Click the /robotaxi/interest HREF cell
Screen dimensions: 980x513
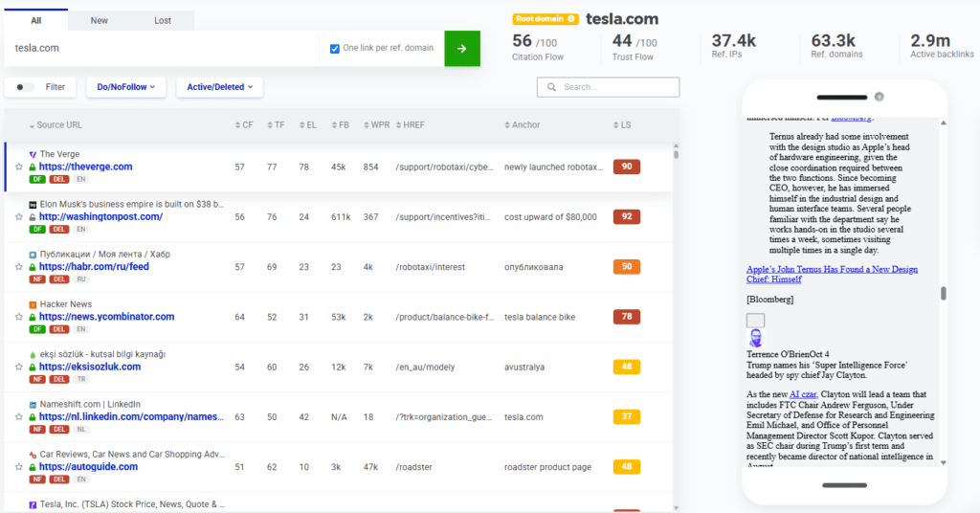point(430,267)
